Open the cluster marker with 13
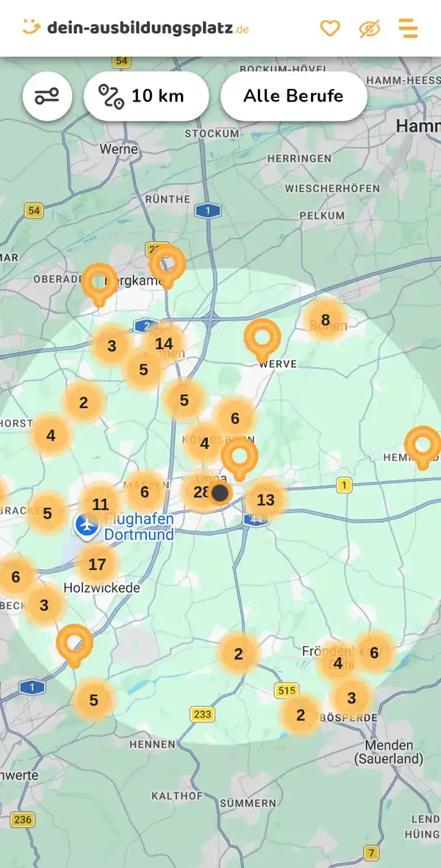The width and height of the screenshot is (441, 868). point(266,500)
